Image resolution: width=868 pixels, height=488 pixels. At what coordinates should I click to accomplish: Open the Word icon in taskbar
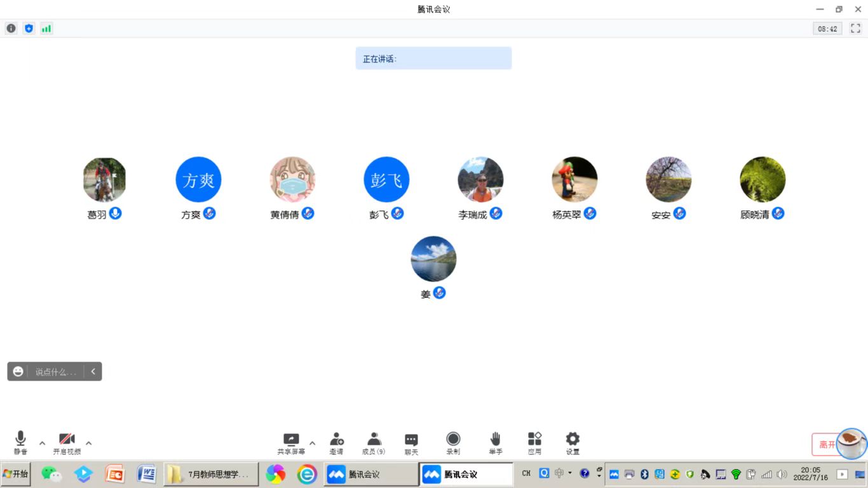147,474
